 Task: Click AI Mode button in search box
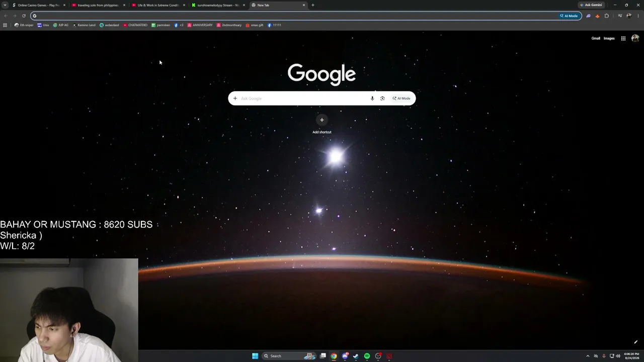click(x=401, y=99)
